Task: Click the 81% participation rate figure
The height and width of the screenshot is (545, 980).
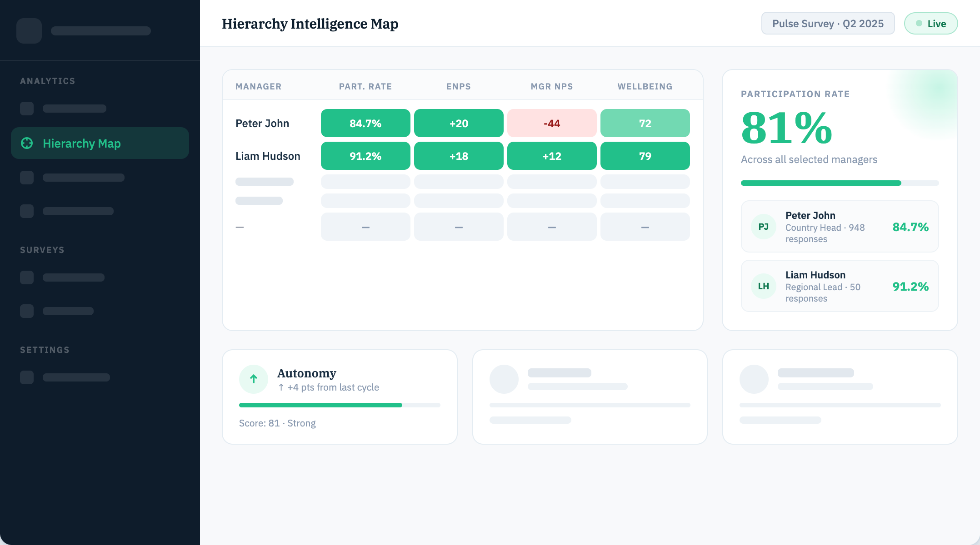Action: coord(786,129)
